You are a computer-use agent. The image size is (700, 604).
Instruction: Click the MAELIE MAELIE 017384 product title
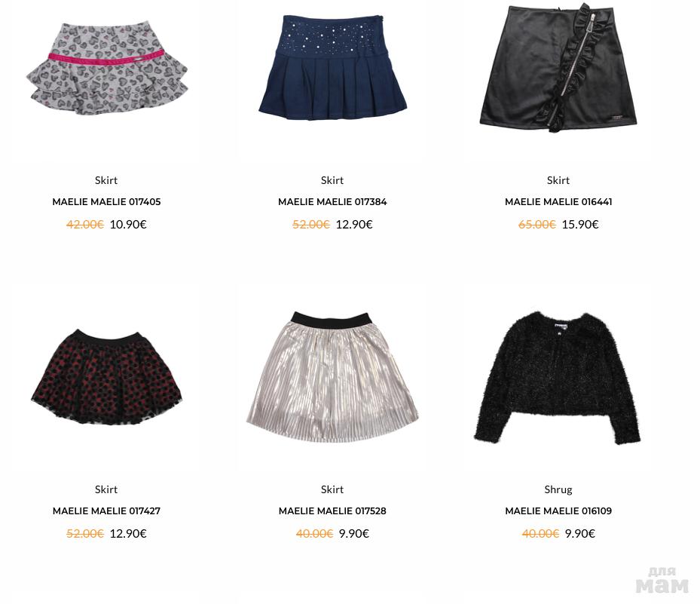(332, 202)
